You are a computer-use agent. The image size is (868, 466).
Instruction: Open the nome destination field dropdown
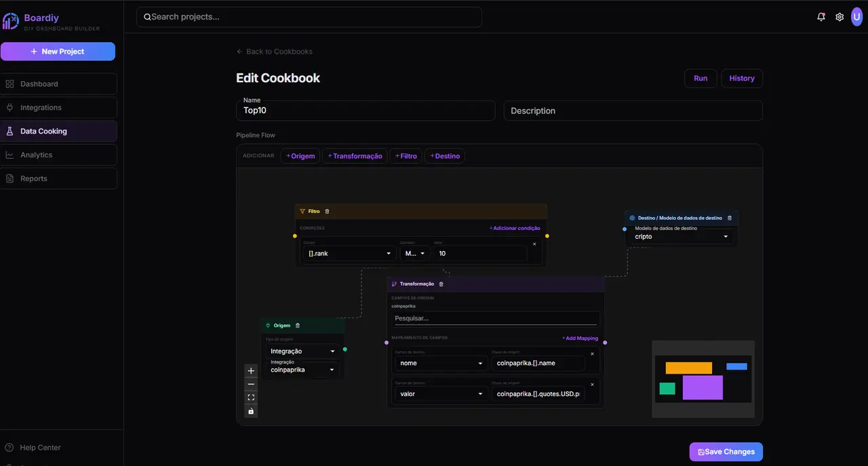(x=441, y=363)
